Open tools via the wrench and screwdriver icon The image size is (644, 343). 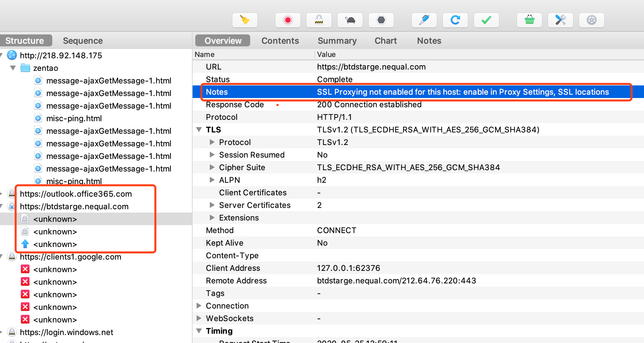pos(560,20)
